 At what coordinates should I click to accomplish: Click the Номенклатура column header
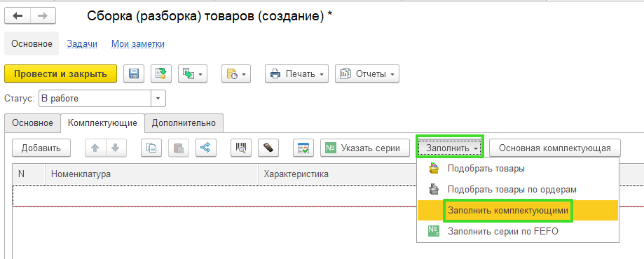pos(151,174)
